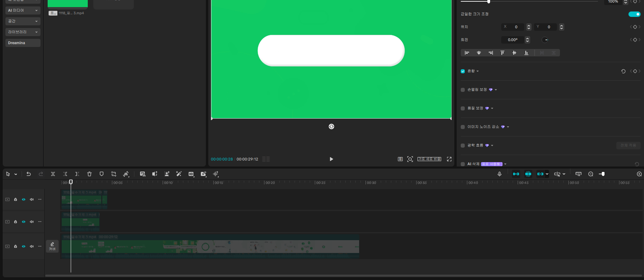Enable the 손떨림 보정 checkbox
The image size is (644, 280).
(x=463, y=90)
